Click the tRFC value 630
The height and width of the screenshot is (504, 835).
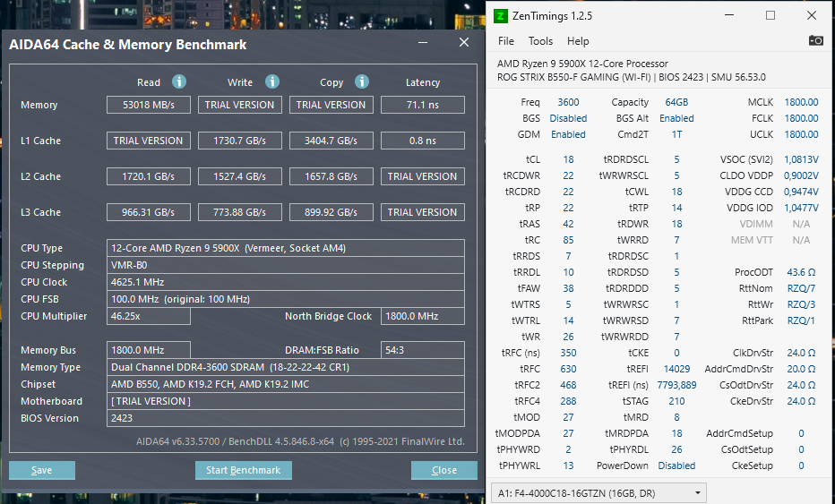[568, 369]
